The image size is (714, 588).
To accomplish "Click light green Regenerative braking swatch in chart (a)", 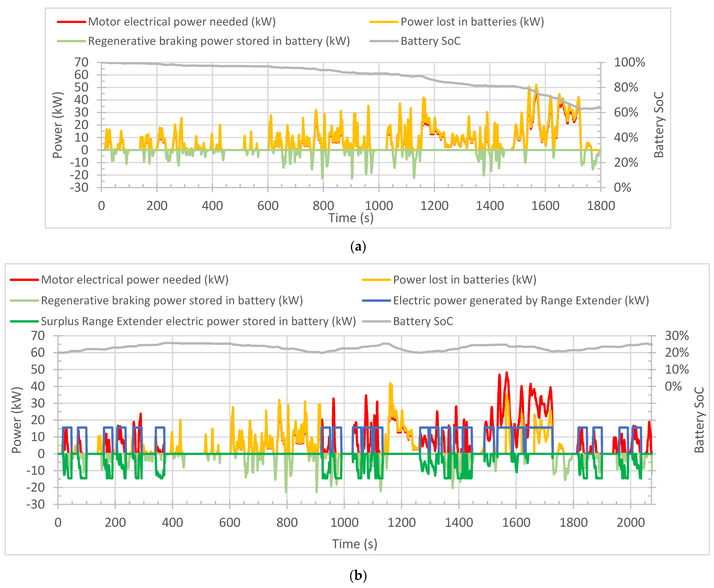I will [71, 41].
